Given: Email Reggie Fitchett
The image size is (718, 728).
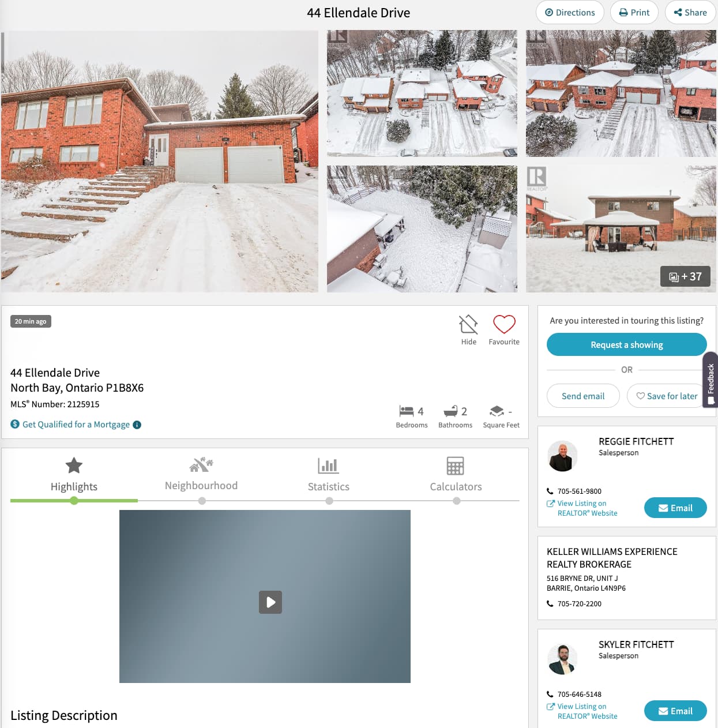Looking at the screenshot, I should [x=675, y=508].
